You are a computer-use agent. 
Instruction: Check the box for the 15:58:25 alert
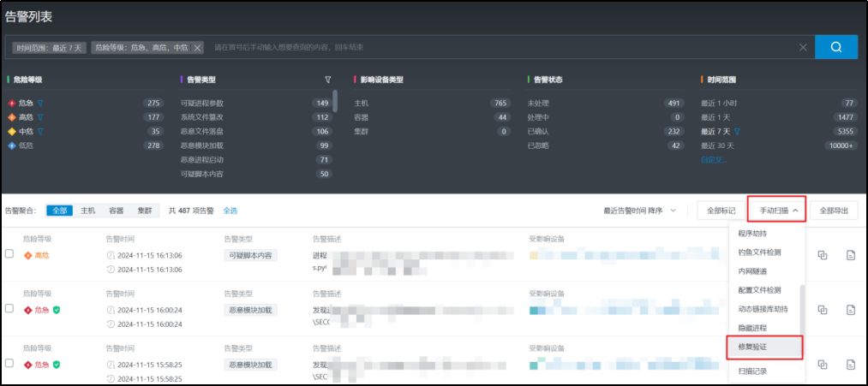[9, 365]
